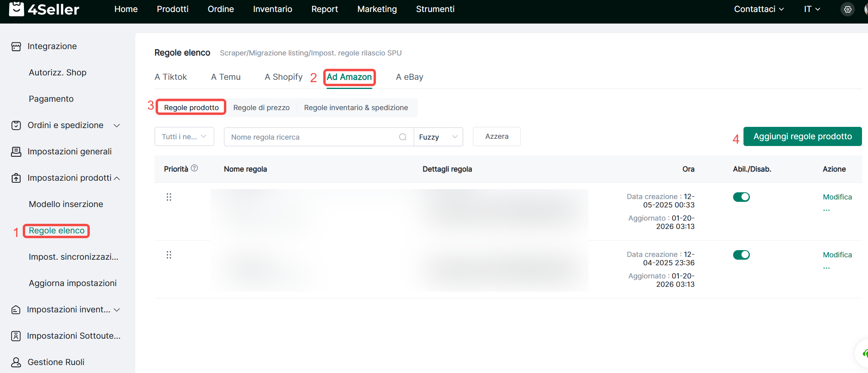Click the search magnifier icon in rule search

tap(403, 137)
